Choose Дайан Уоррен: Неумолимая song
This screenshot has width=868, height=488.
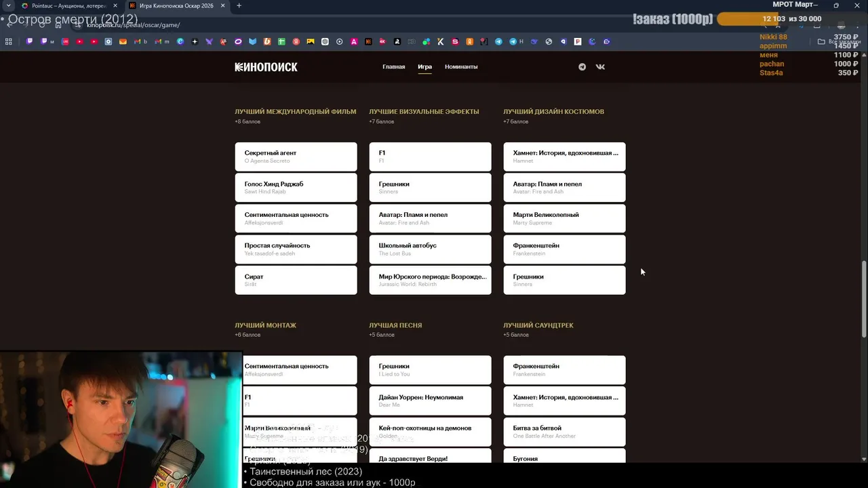point(430,401)
